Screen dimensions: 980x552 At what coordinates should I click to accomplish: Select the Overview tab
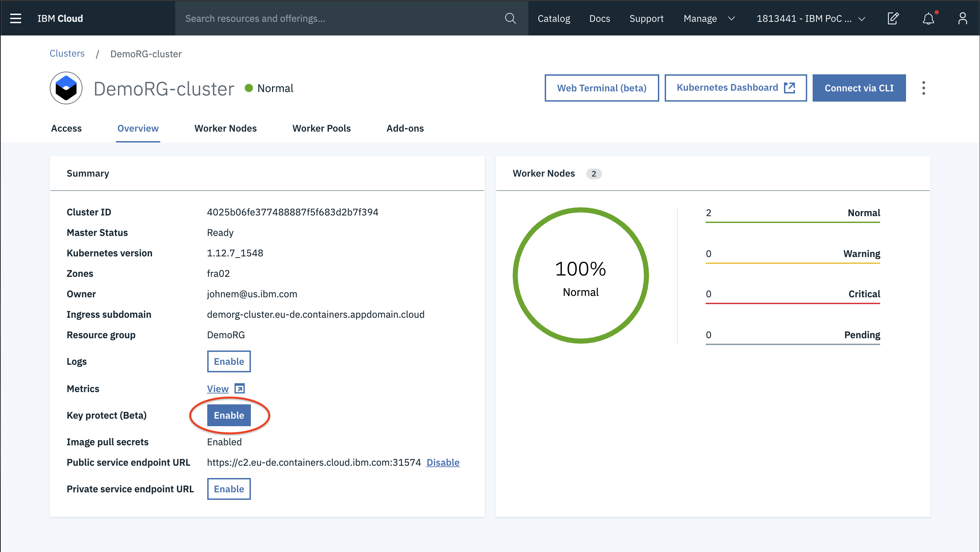[x=138, y=128]
